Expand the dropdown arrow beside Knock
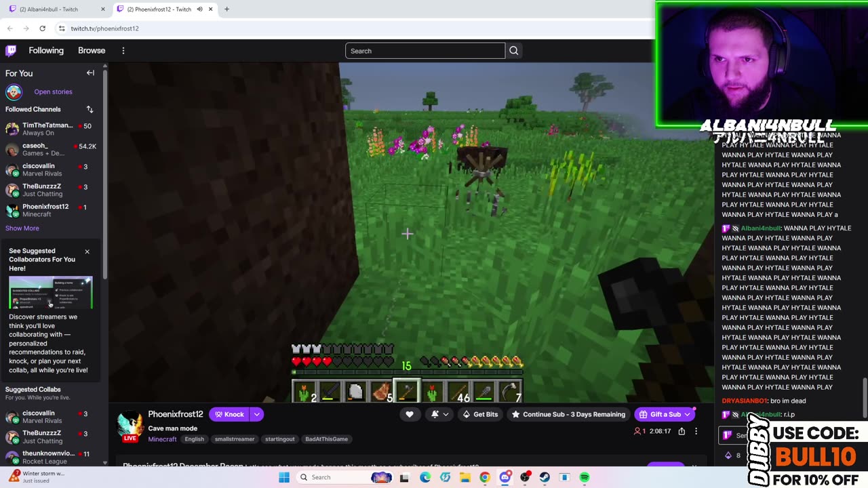This screenshot has width=868, height=488. [257, 414]
